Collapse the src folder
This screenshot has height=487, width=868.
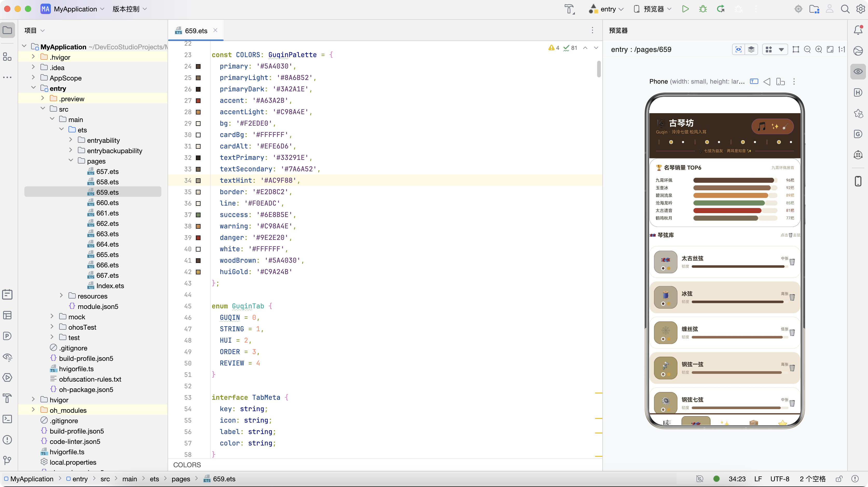coord(43,109)
